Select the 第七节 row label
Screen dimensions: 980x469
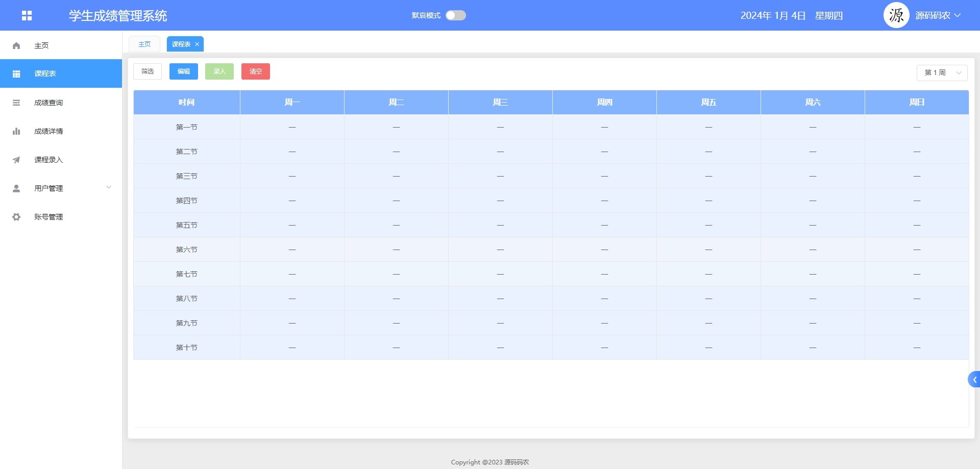(x=187, y=274)
